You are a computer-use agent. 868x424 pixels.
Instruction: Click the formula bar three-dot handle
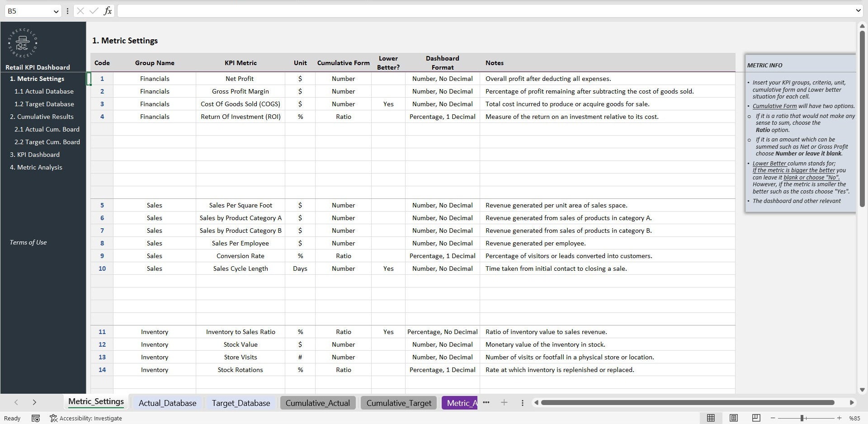pyautogui.click(x=67, y=11)
